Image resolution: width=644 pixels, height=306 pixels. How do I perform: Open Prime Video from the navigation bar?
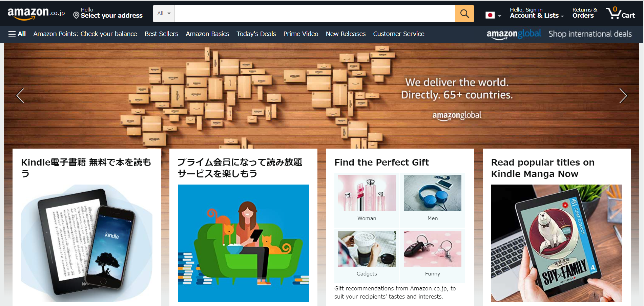[x=301, y=34]
